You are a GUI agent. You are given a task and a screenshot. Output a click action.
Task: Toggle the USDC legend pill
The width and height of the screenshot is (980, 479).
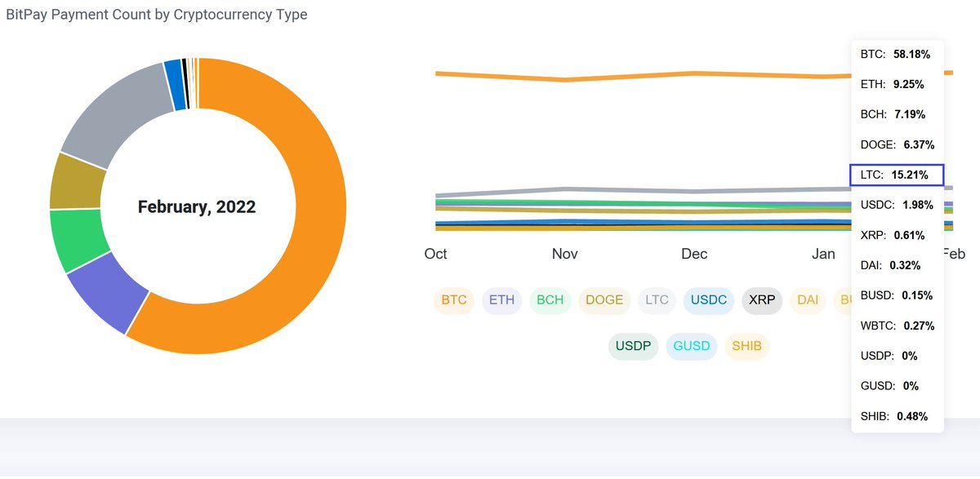point(708,300)
